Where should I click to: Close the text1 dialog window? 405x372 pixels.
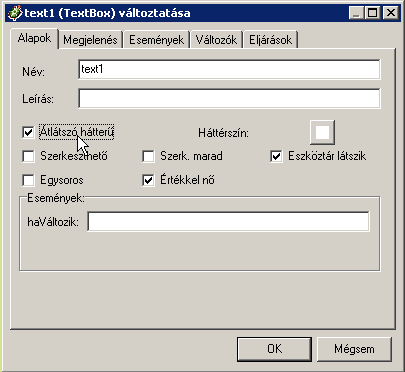coord(390,13)
